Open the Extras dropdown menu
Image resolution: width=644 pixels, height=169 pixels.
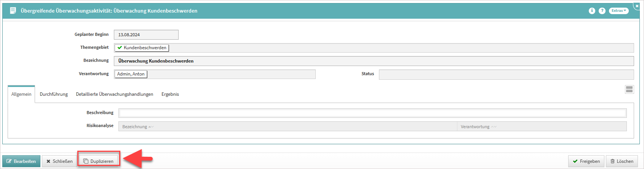619,11
